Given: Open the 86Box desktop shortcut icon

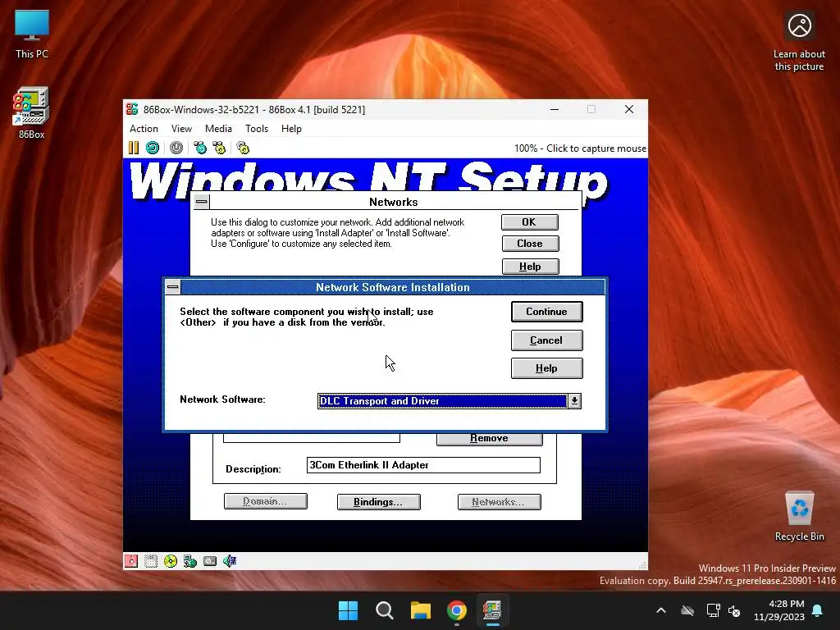Looking at the screenshot, I should pyautogui.click(x=31, y=113).
